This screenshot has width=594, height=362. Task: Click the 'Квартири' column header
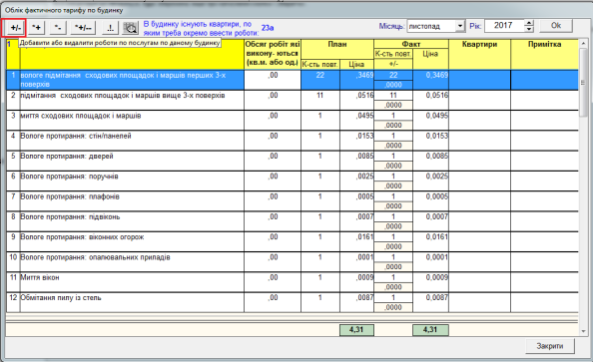[480, 54]
